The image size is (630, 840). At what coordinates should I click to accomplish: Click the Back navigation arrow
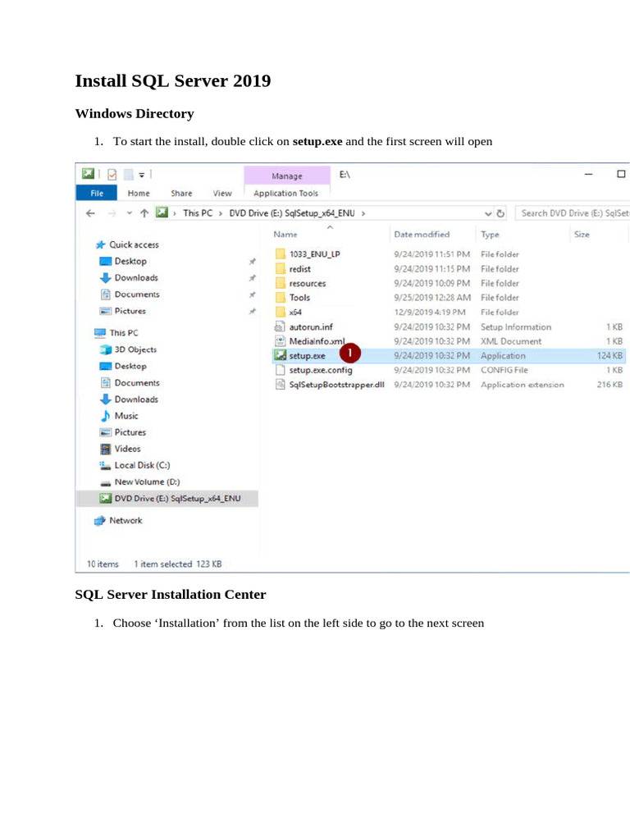pyautogui.click(x=89, y=213)
